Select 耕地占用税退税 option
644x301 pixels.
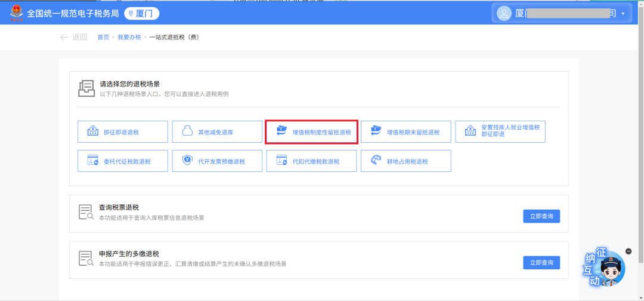pyautogui.click(x=406, y=161)
